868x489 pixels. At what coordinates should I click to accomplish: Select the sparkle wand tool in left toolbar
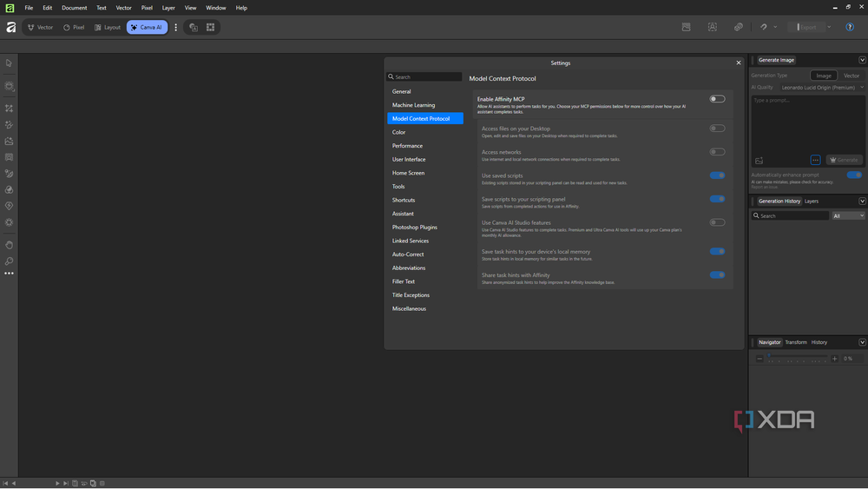coord(9,109)
